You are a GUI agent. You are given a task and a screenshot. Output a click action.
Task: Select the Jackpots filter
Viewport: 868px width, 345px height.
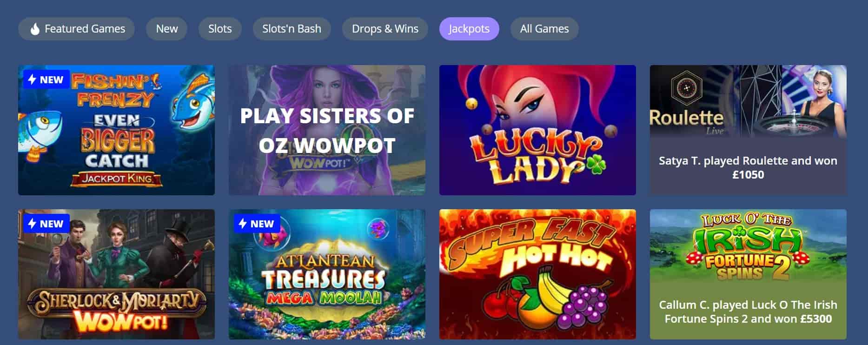[x=469, y=29]
